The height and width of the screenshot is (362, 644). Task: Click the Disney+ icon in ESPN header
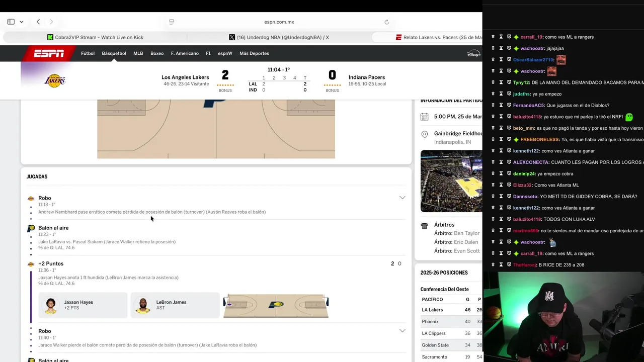473,53
